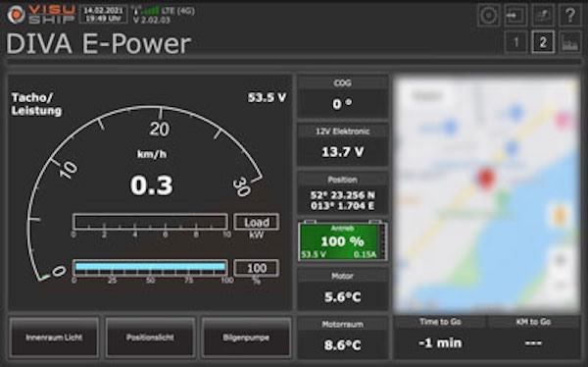Click the V 2.02.03 version text
This screenshot has width=588, height=367.
click(152, 20)
